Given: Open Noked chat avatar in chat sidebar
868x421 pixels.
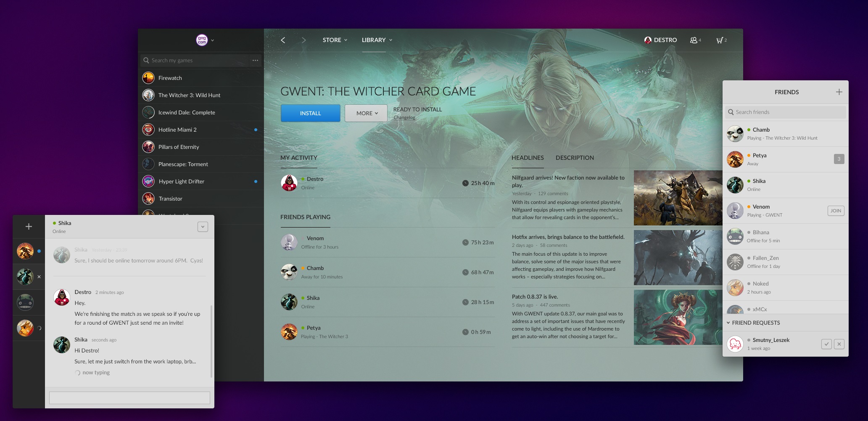Looking at the screenshot, I should tap(25, 328).
